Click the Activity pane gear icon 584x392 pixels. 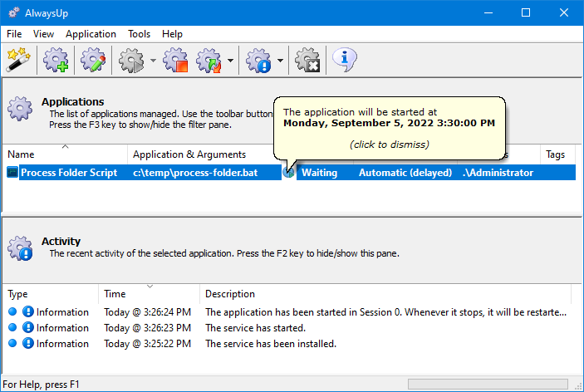[20, 248]
